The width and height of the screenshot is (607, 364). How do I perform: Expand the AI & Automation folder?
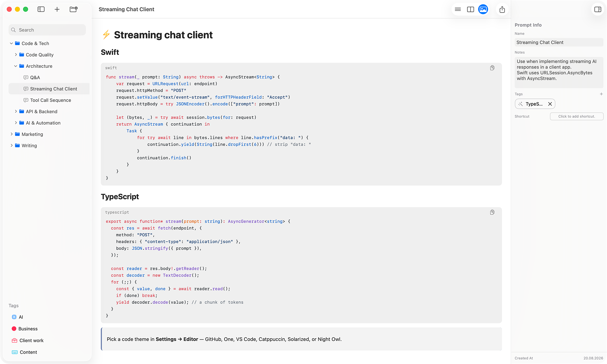coord(16,123)
